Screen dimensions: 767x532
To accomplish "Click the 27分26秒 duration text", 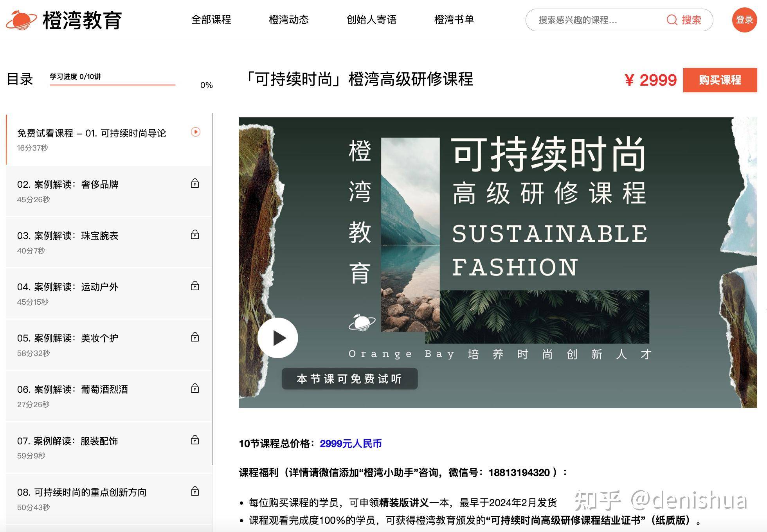I will [x=33, y=404].
